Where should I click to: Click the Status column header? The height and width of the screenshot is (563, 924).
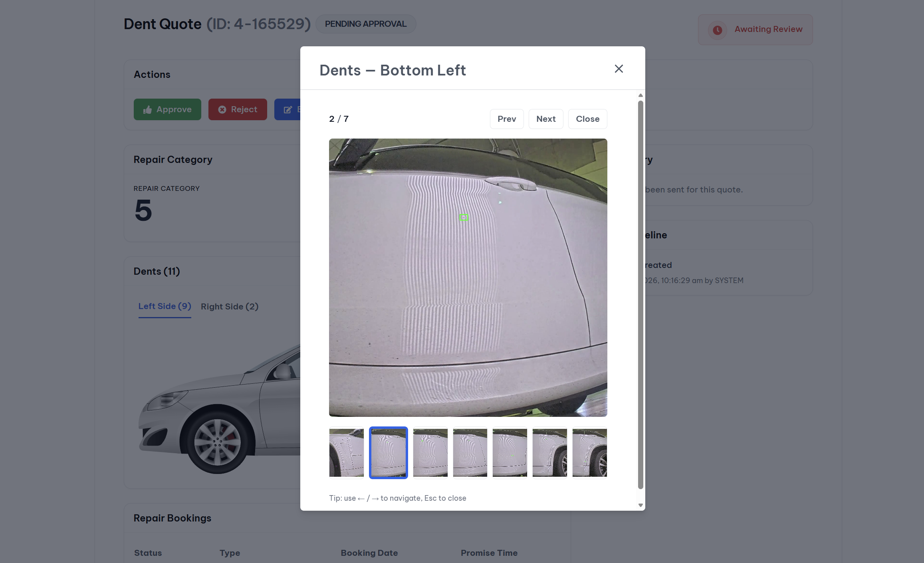148,553
